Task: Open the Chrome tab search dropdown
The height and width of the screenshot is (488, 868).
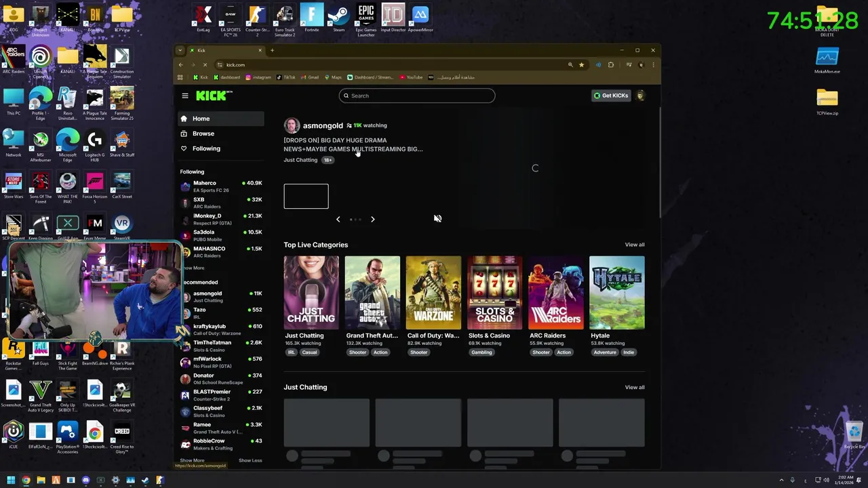Action: click(180, 50)
